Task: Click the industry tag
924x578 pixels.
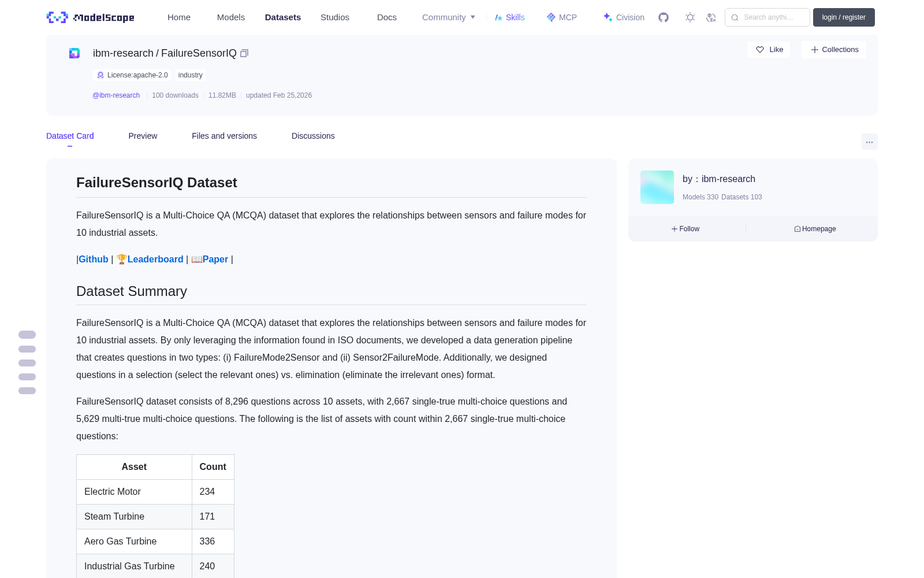Action: pyautogui.click(x=191, y=75)
